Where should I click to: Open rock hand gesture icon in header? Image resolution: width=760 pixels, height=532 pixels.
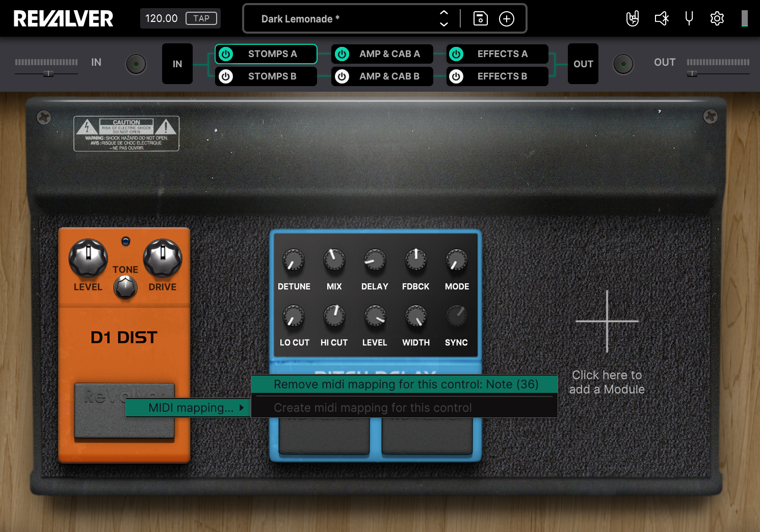pos(633,19)
